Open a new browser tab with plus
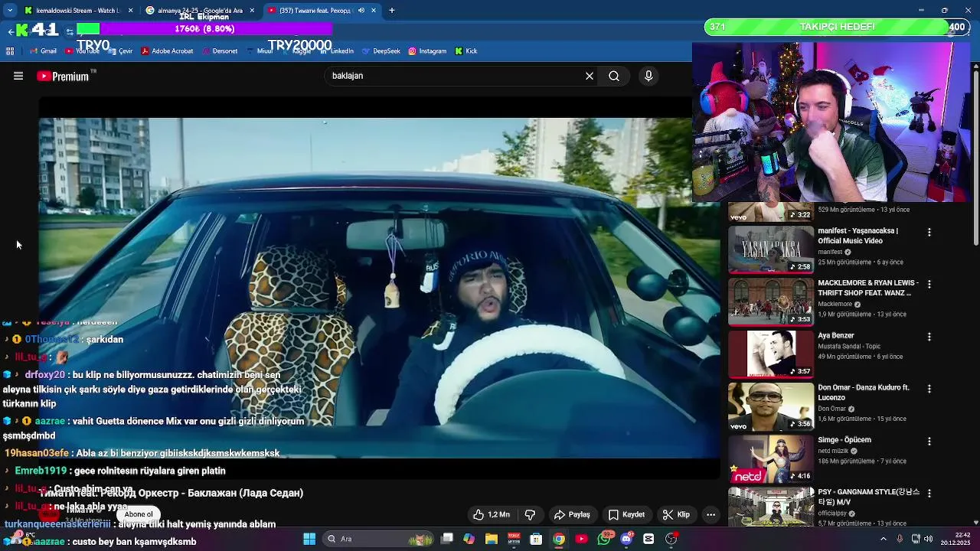The height and width of the screenshot is (551, 980). point(392,11)
